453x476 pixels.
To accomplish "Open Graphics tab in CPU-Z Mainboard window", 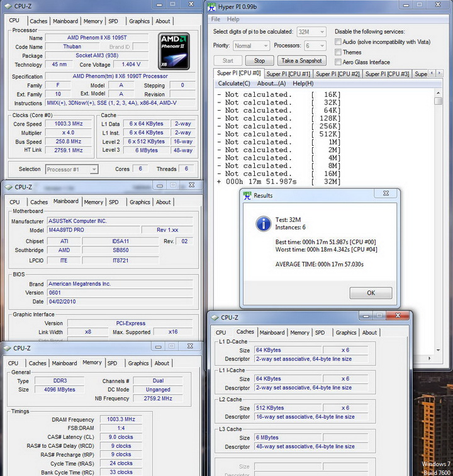I will coord(140,202).
